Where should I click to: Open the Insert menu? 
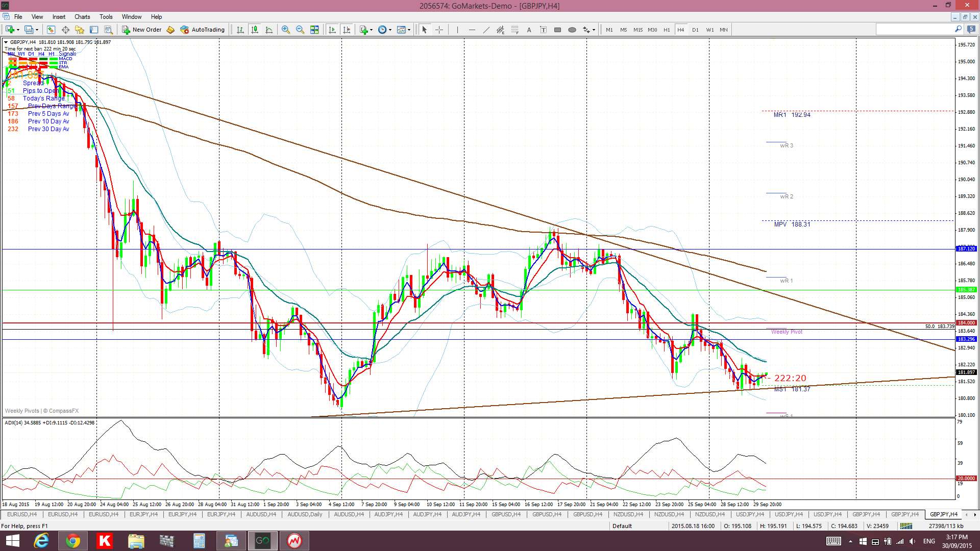tap(59, 17)
